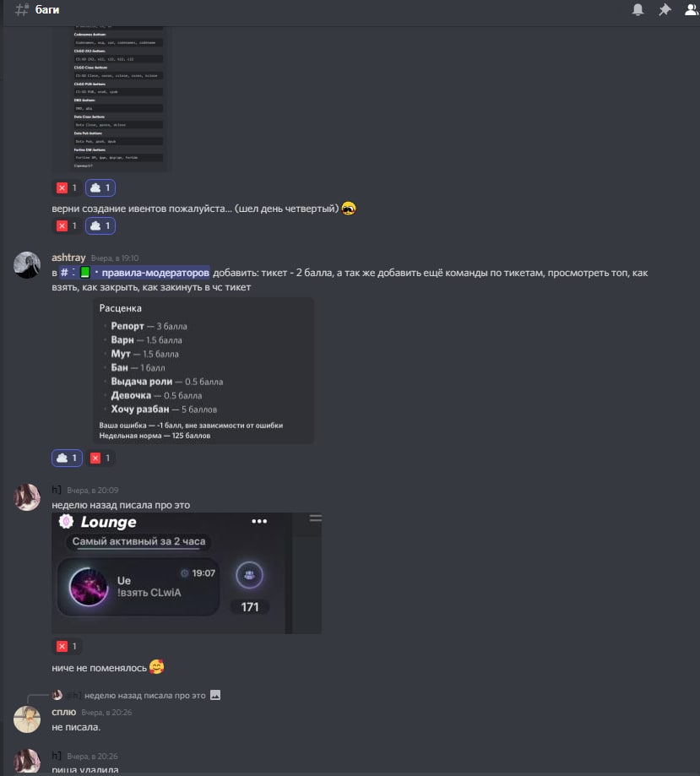
Task: Toggle red X reaction under Расценка embed
Action: [100, 459]
